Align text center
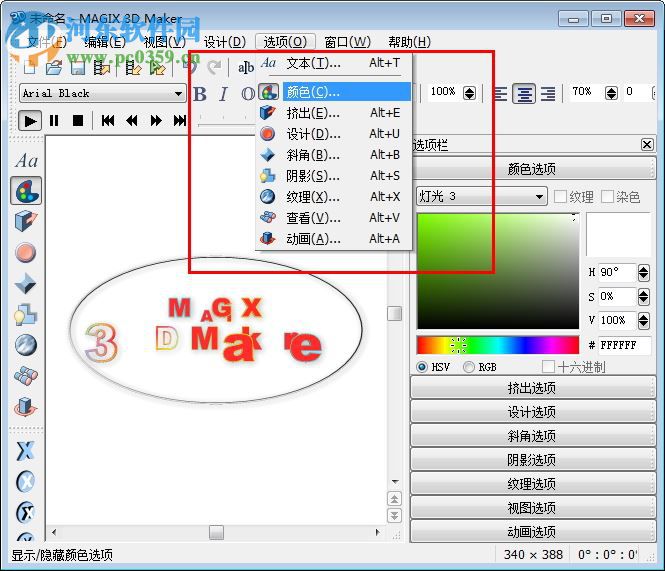 click(x=524, y=93)
